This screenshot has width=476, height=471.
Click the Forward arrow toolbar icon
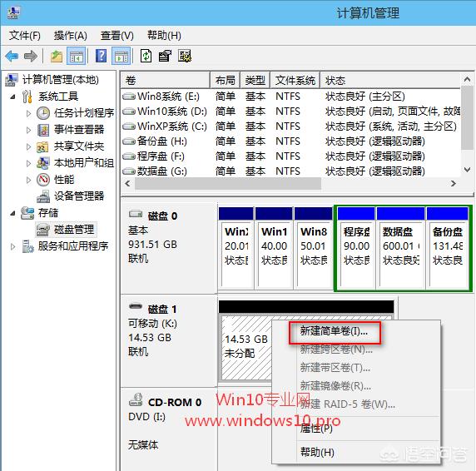30,56
